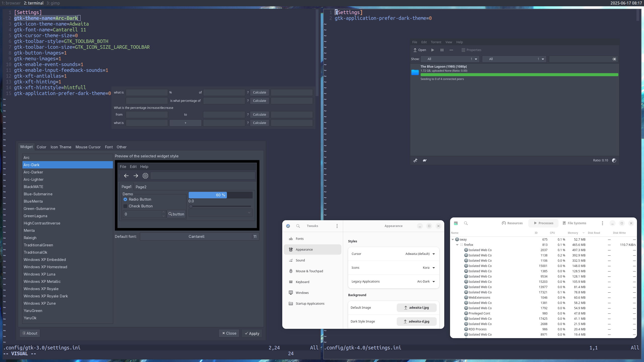Open search in System Monitor

pyautogui.click(x=466, y=223)
